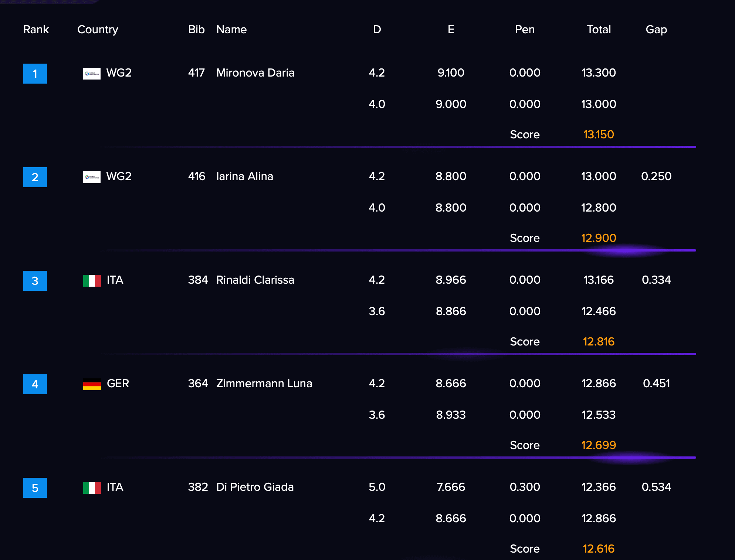
Task: Click the Italian flag next to Di Pietro Giada
Action: pos(92,488)
